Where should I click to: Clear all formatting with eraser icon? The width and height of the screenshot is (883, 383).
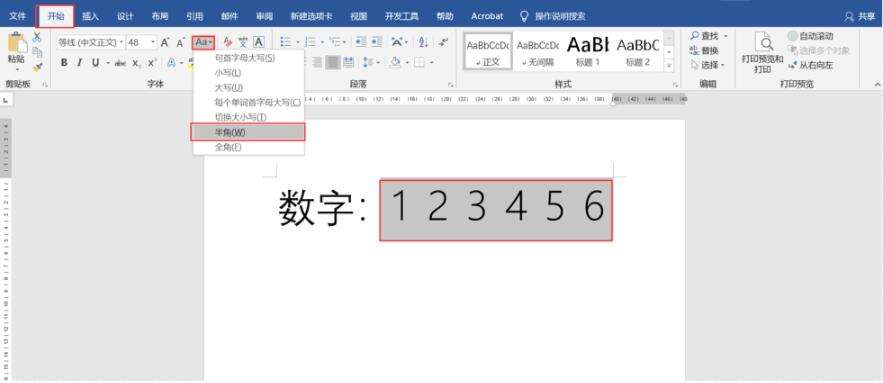(x=228, y=42)
